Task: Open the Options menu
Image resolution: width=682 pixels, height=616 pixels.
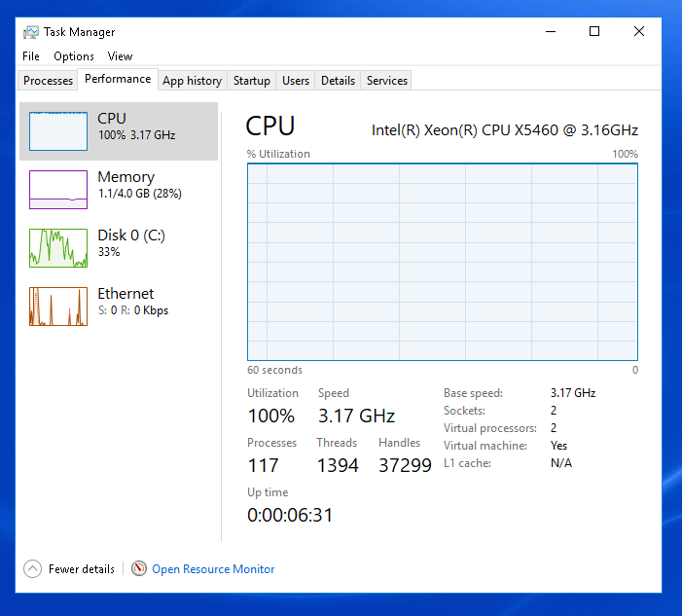Action: [74, 56]
